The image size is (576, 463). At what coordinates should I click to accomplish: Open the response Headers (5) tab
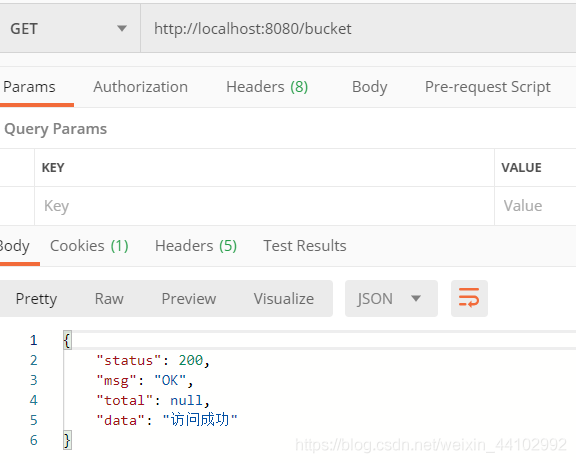196,246
